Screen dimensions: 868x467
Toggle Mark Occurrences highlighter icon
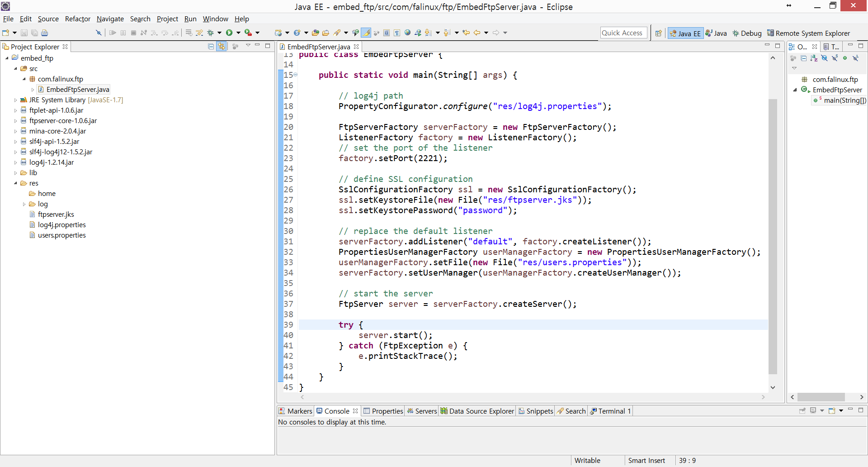point(366,33)
